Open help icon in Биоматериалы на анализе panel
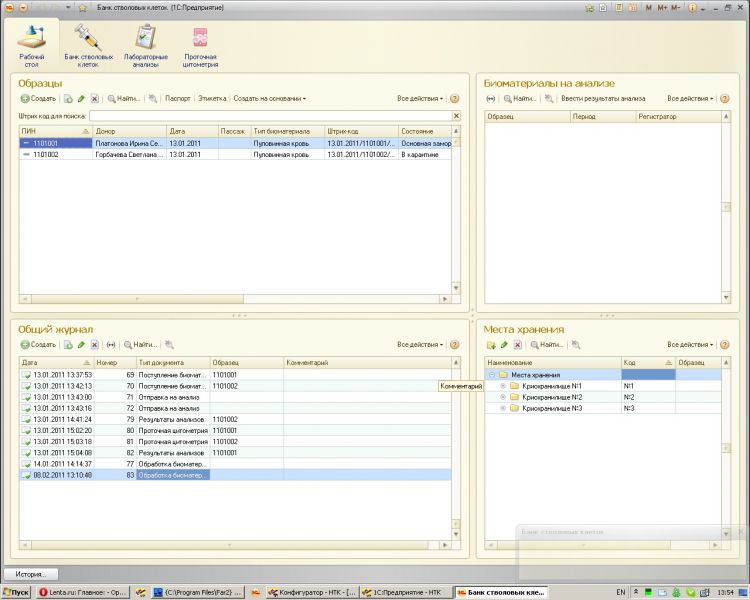The height and width of the screenshot is (600, 750). pyautogui.click(x=726, y=99)
